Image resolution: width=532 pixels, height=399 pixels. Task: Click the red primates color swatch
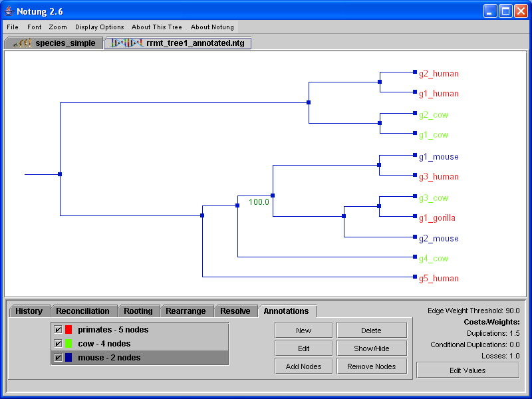click(x=68, y=330)
